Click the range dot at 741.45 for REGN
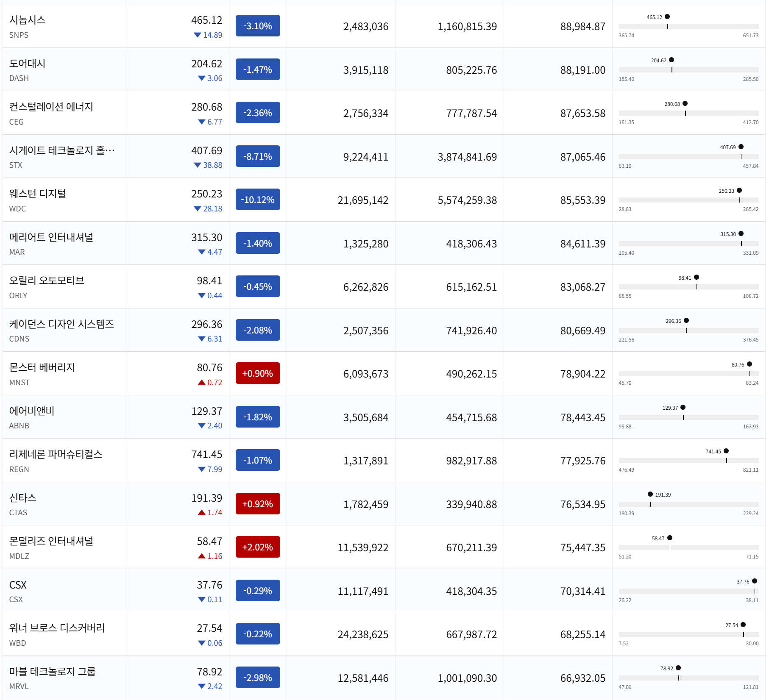 click(x=726, y=451)
